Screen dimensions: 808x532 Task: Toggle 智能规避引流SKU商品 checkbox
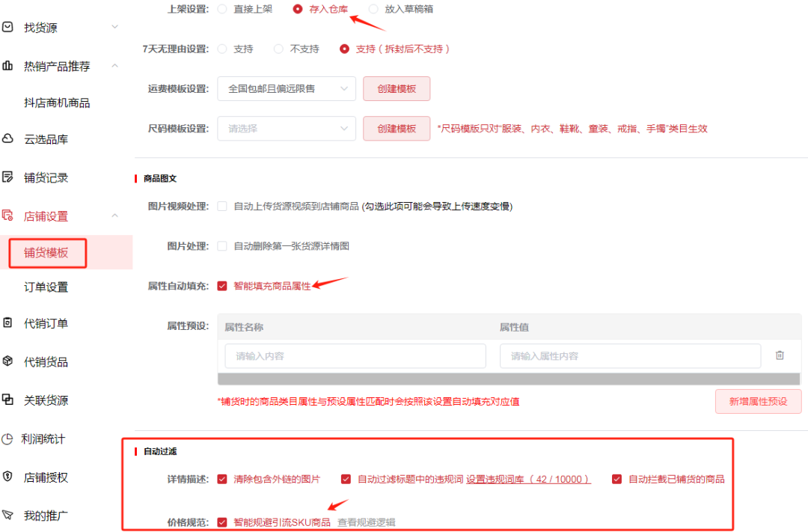click(222, 522)
